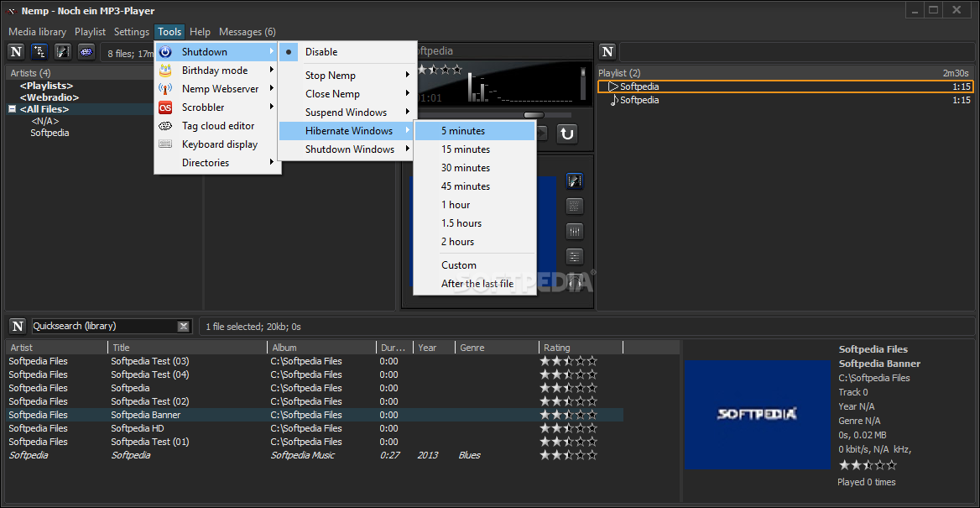980x508 pixels.
Task: Switch to tag cloud browse mode icon
Action: pyautogui.click(x=86, y=51)
